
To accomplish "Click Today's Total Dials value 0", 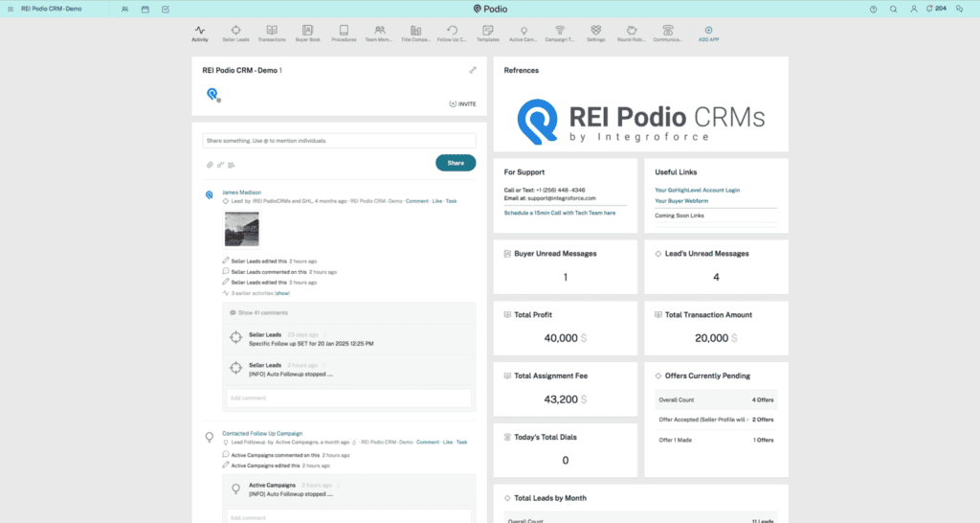I will click(565, 461).
